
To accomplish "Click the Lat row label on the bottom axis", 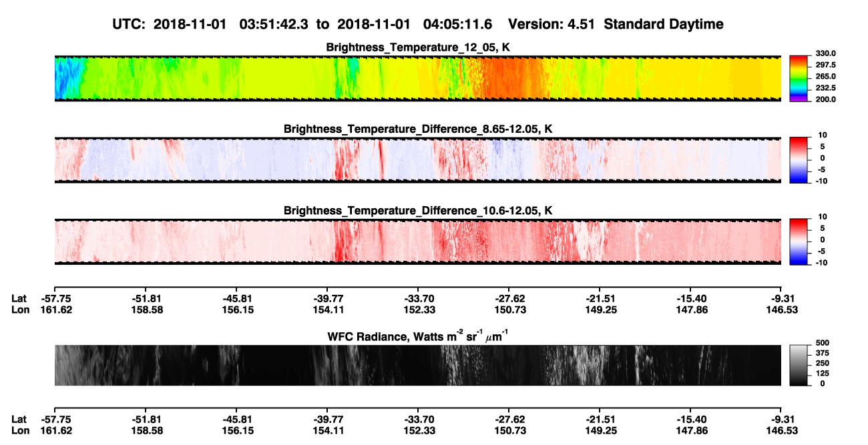I will coord(19,419).
